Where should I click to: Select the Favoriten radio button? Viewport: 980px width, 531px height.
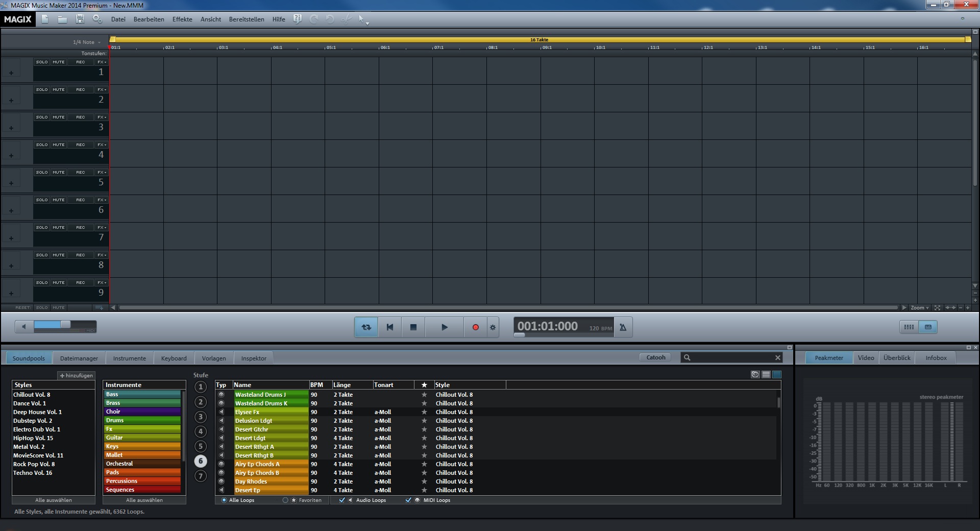tap(285, 500)
